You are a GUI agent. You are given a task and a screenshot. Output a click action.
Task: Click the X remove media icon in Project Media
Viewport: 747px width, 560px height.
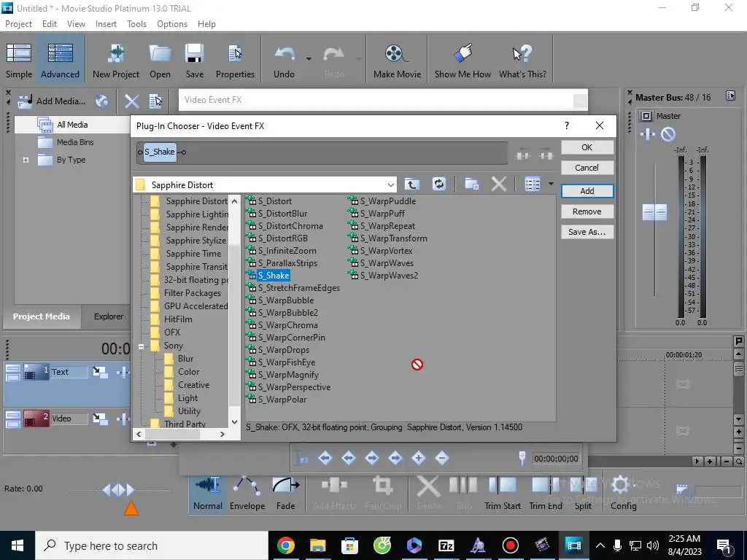(x=132, y=101)
